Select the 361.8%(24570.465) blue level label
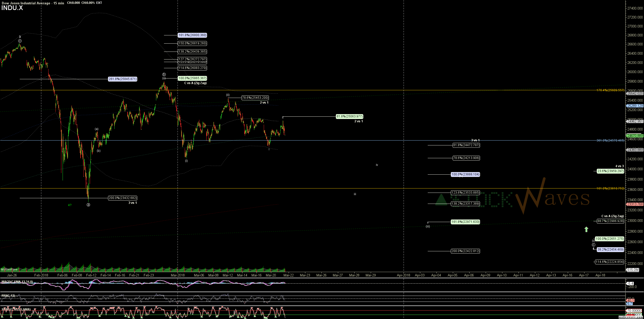The height and width of the screenshot is (319, 644). (x=610, y=141)
